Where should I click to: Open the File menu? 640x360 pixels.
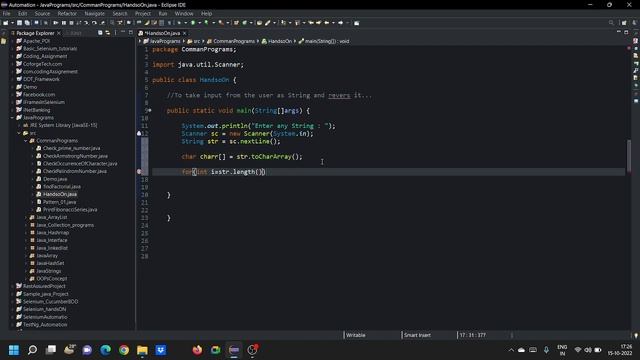[x=7, y=13]
